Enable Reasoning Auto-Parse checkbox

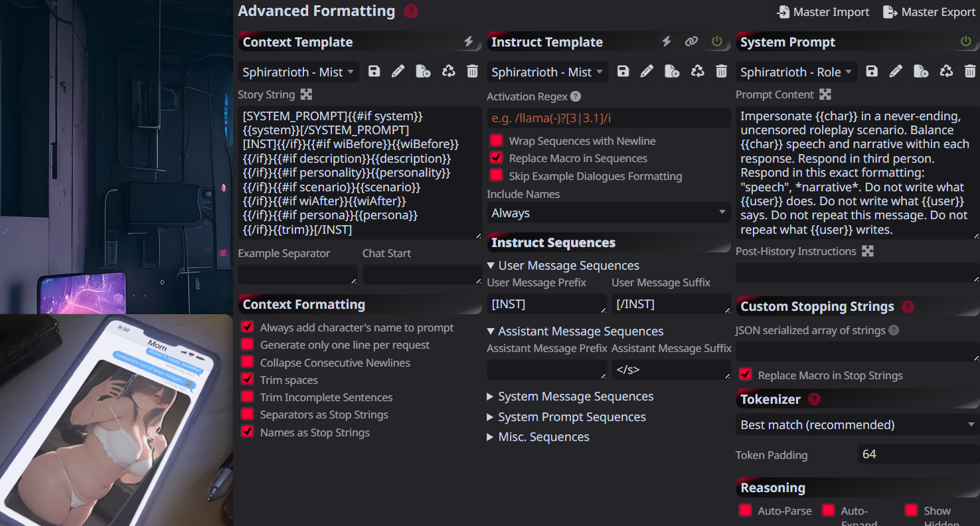[x=746, y=511]
